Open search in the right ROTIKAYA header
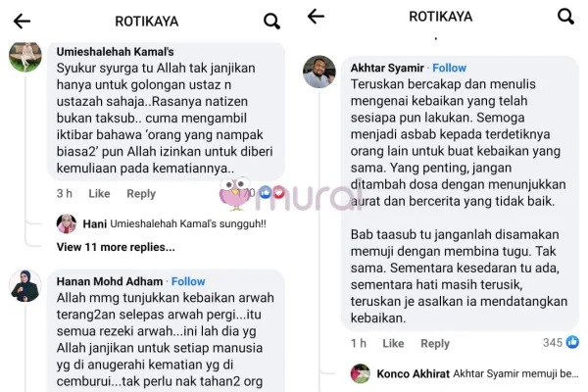The width and height of the screenshot is (588, 392). 565,17
